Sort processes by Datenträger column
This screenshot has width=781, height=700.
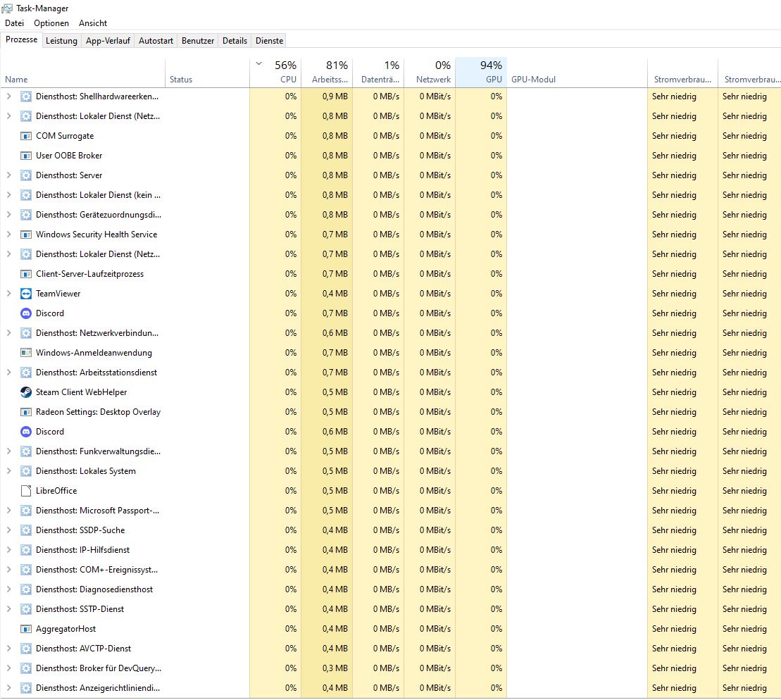coord(378,73)
